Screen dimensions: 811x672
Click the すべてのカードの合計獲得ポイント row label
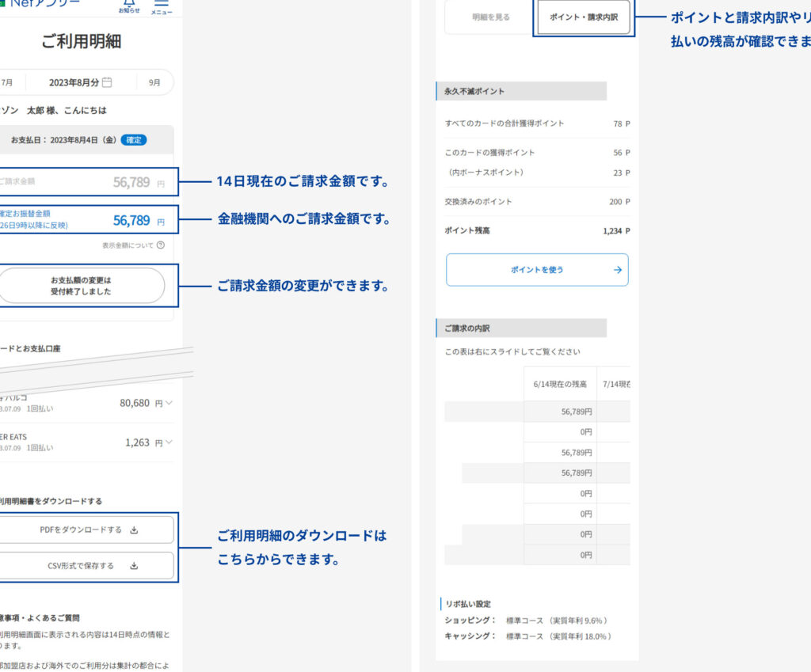click(504, 123)
